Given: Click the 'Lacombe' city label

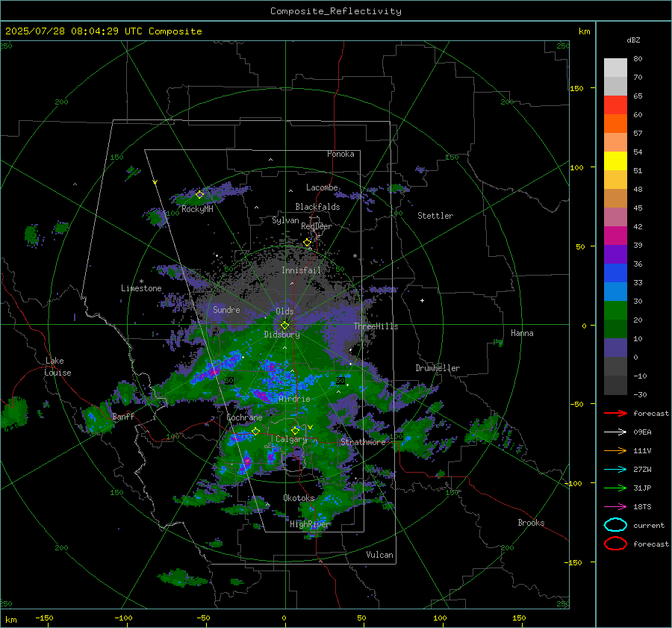Looking at the screenshot, I should click(322, 187).
